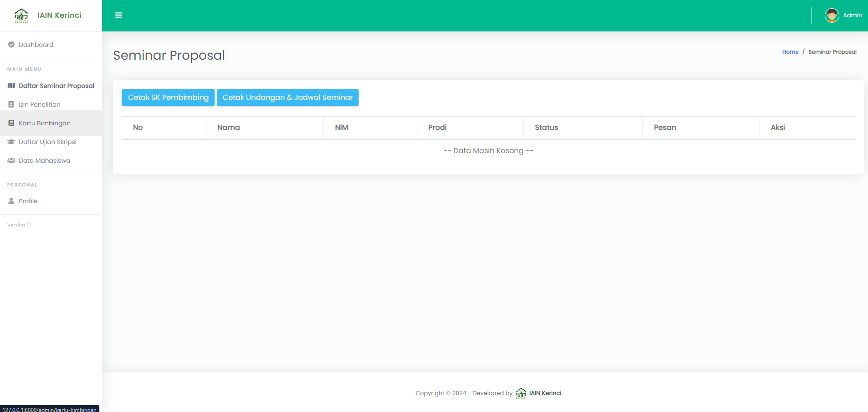Click the IAIN Kerinci brand title
Image resolution: width=868 pixels, height=412 pixels.
pyautogui.click(x=59, y=15)
